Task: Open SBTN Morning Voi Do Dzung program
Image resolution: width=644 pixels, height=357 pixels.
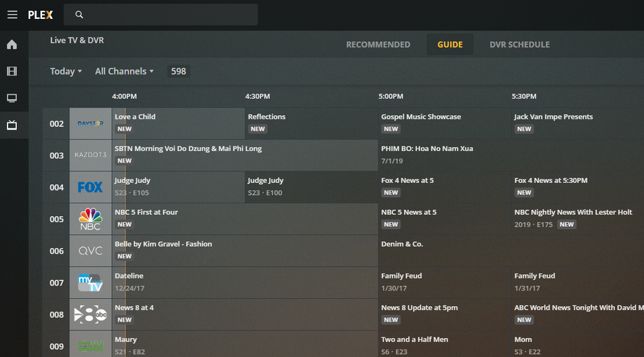Action: point(245,155)
